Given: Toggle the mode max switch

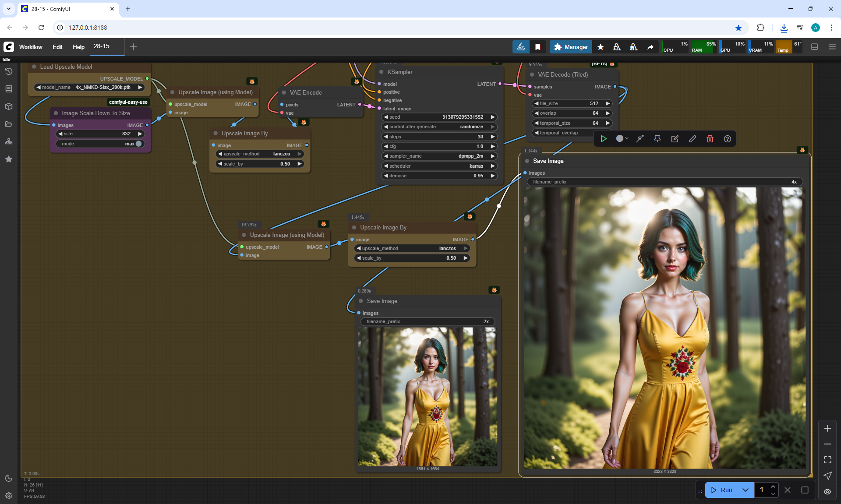Looking at the screenshot, I should (138, 144).
